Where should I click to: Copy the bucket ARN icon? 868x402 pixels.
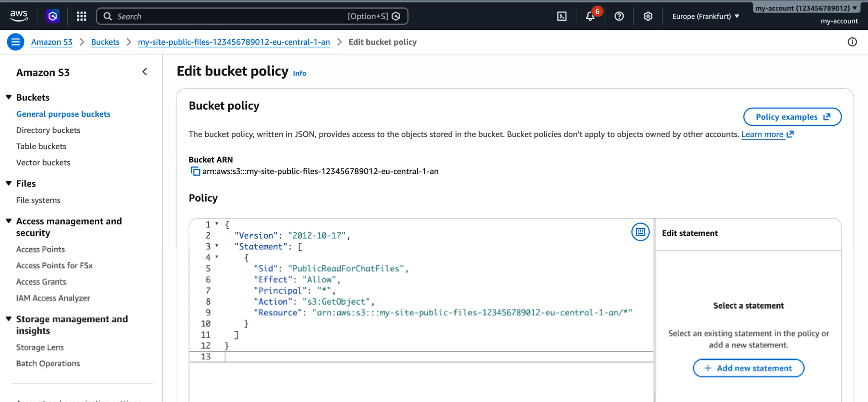click(195, 171)
